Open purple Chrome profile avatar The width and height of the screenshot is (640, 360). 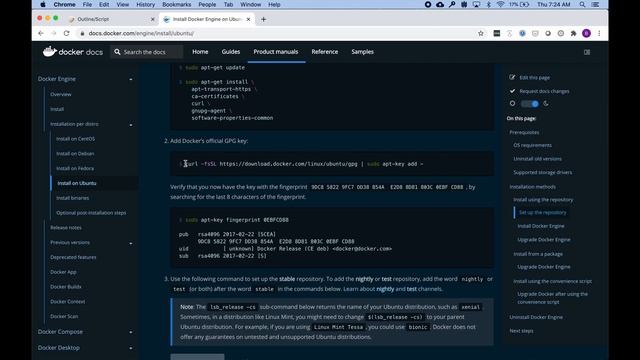click(587, 33)
